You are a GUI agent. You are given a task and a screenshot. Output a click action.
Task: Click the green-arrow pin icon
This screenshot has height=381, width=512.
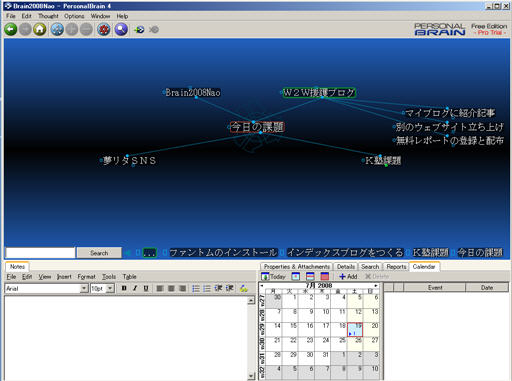click(x=139, y=30)
